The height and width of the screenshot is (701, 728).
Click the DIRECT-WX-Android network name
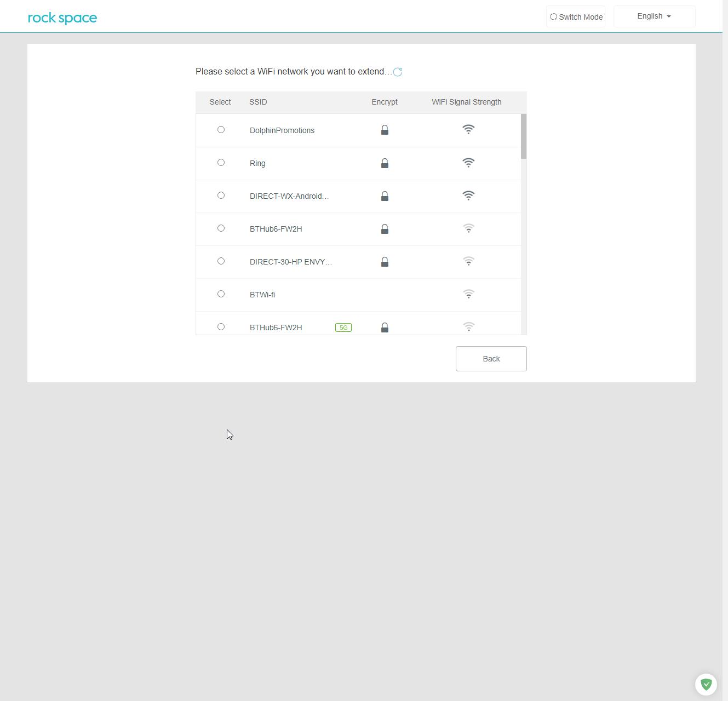[289, 196]
